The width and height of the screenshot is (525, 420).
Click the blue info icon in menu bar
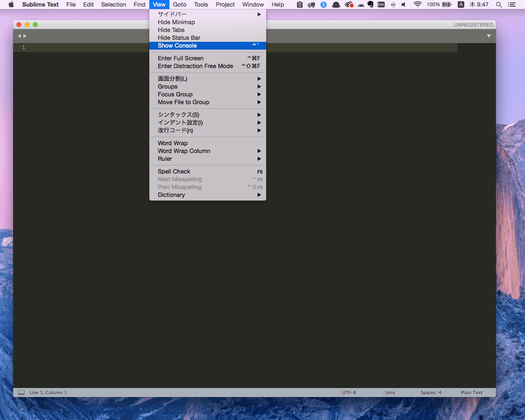click(324, 5)
